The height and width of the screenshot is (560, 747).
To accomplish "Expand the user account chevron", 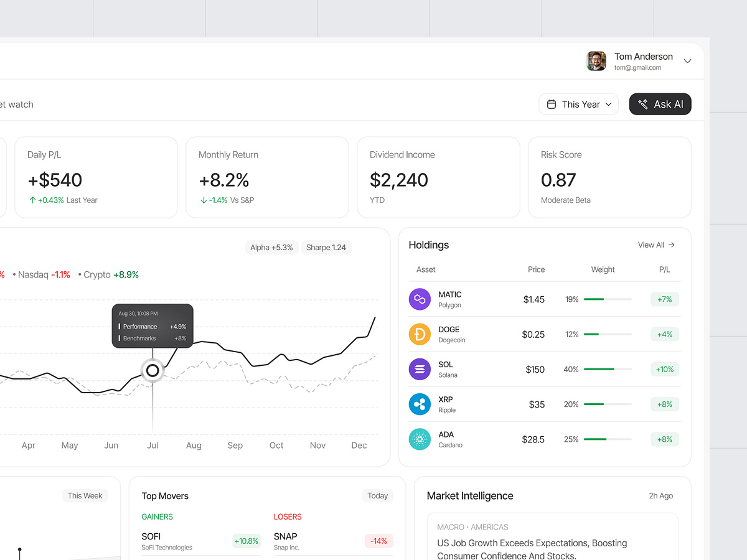I will point(687,61).
